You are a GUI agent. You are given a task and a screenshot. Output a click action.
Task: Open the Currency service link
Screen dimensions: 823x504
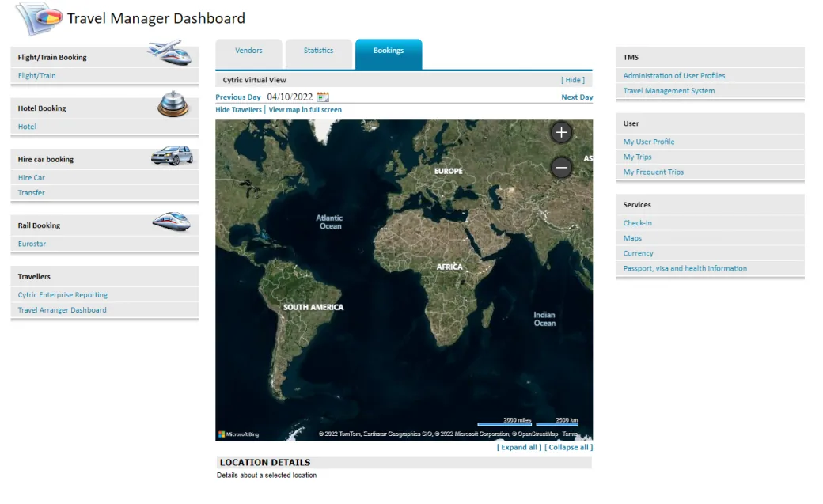[639, 253]
